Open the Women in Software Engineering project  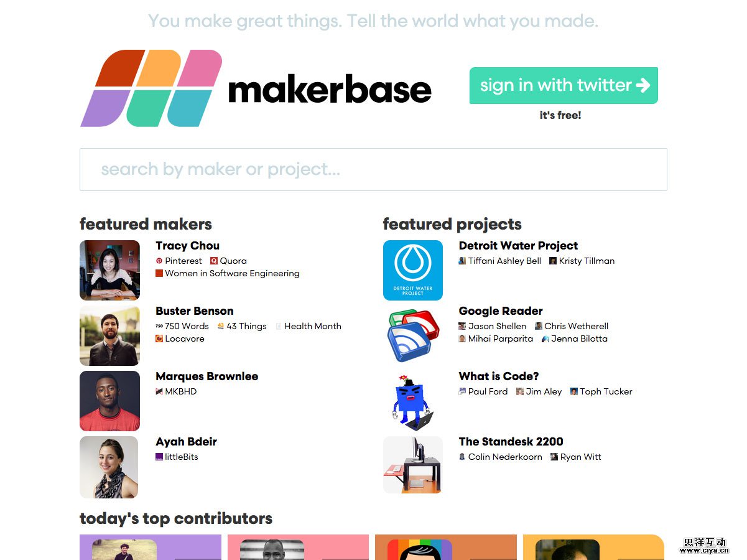(x=232, y=273)
